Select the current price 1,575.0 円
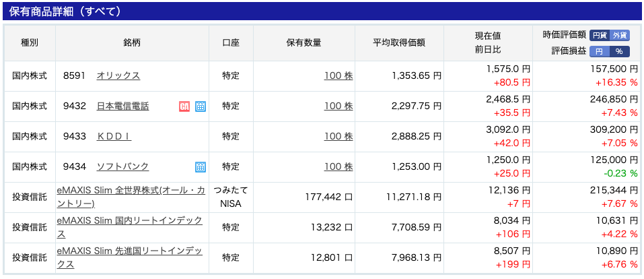The height and width of the screenshot is (279, 644). point(508,68)
